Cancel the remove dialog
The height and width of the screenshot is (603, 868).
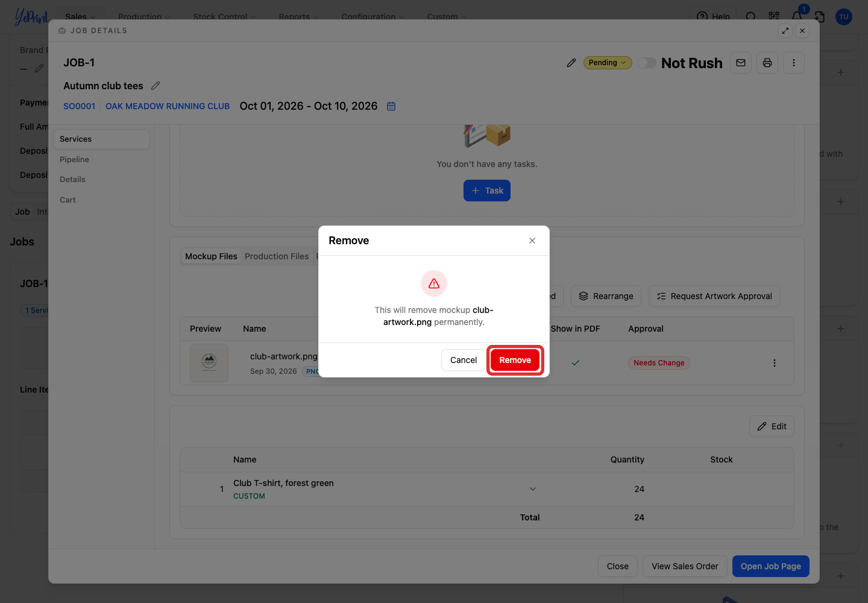464,360
